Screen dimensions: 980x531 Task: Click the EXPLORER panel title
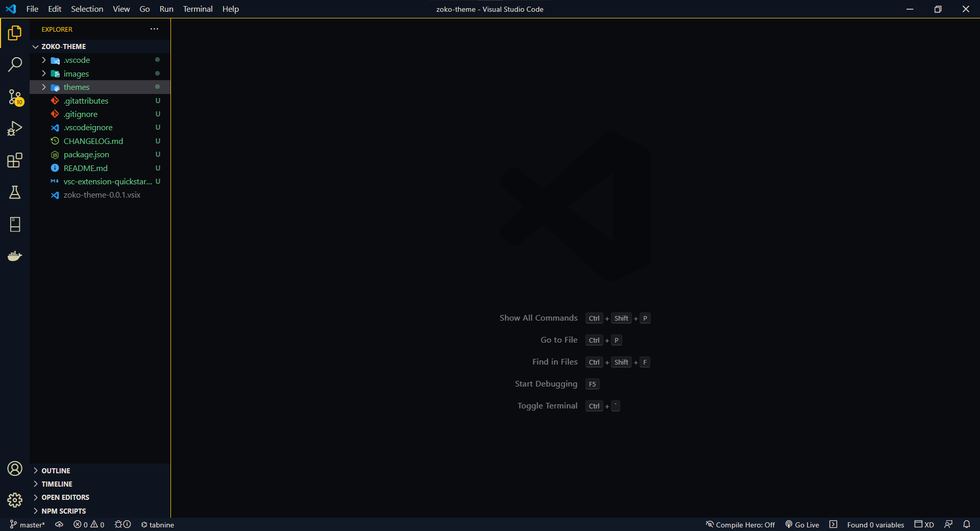[x=57, y=30]
